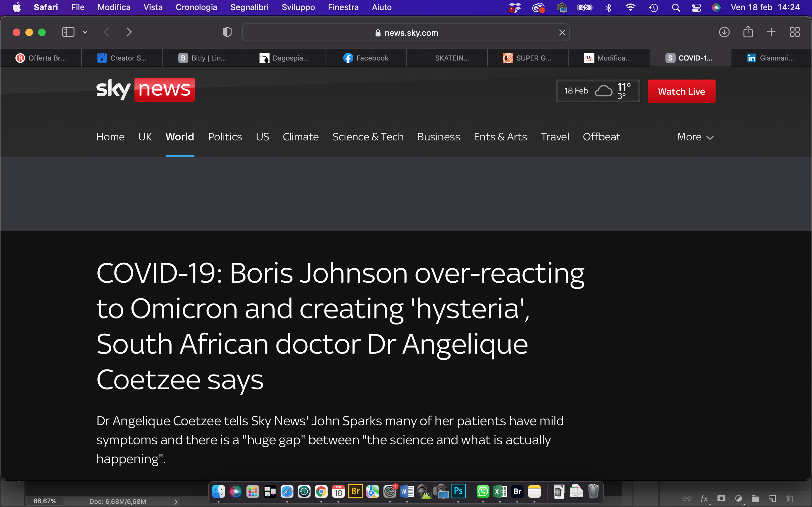Expand the Photoshop status bar arrow
The image size is (812, 507).
point(175,502)
